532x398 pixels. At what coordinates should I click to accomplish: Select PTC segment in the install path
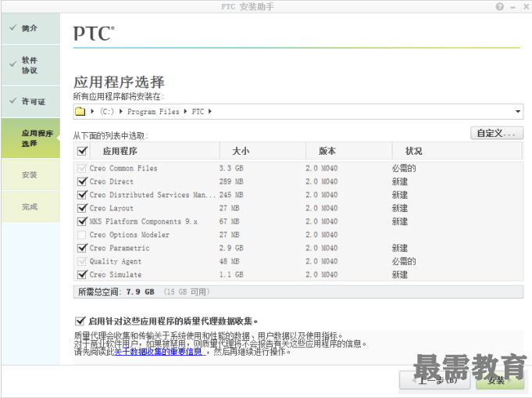coord(198,111)
